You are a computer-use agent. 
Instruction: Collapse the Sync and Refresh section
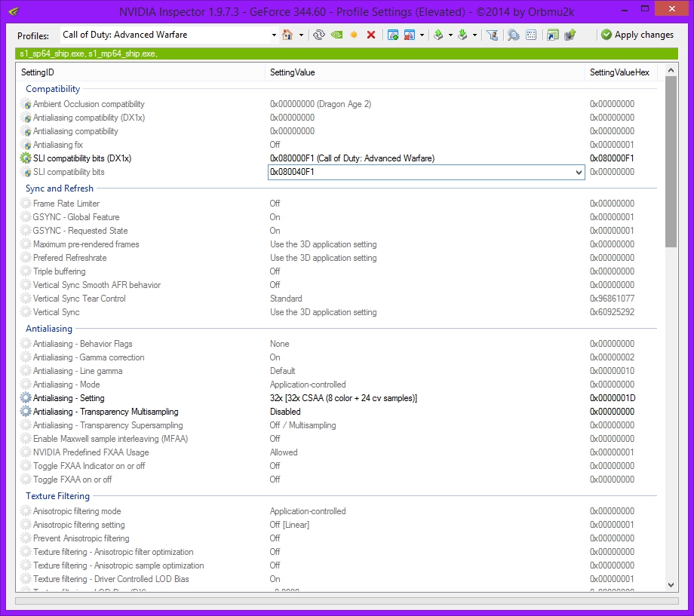[x=60, y=188]
